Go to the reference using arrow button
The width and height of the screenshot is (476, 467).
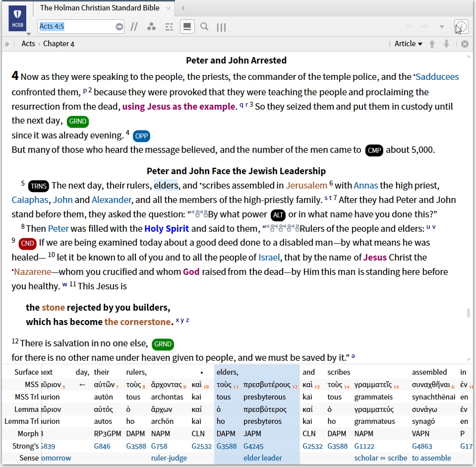119,27
